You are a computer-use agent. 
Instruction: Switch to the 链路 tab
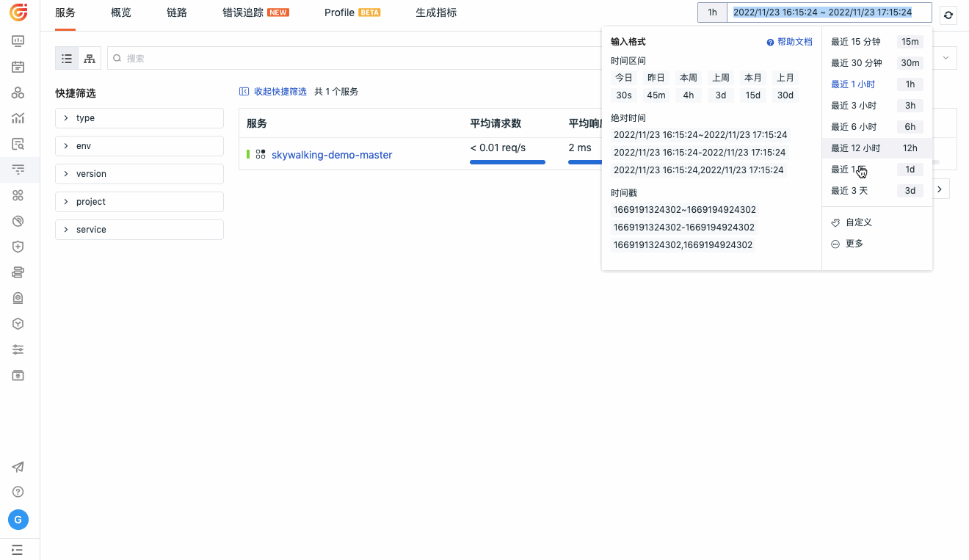(x=177, y=13)
